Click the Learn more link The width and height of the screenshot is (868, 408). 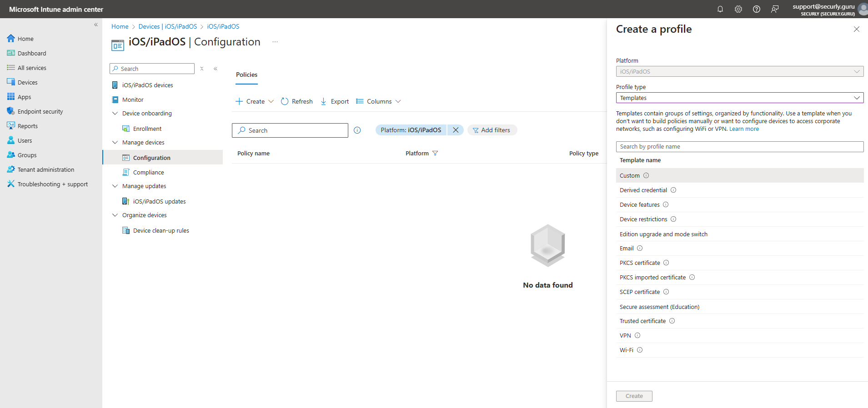(744, 129)
